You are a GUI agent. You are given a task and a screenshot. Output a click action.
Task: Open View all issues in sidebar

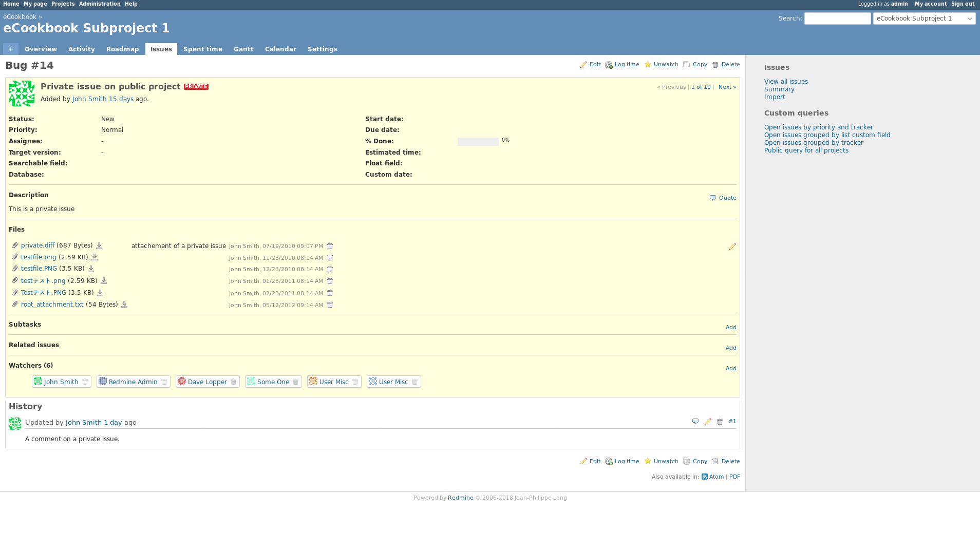[786, 82]
